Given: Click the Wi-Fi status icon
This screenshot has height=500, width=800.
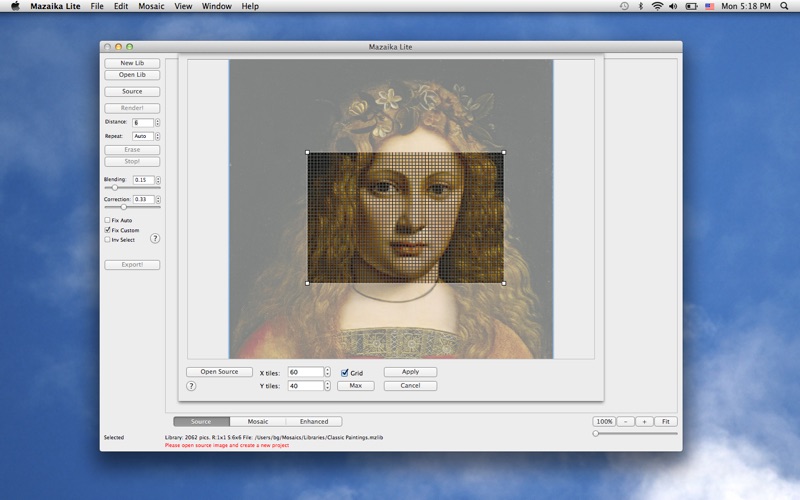Looking at the screenshot, I should [x=657, y=6].
